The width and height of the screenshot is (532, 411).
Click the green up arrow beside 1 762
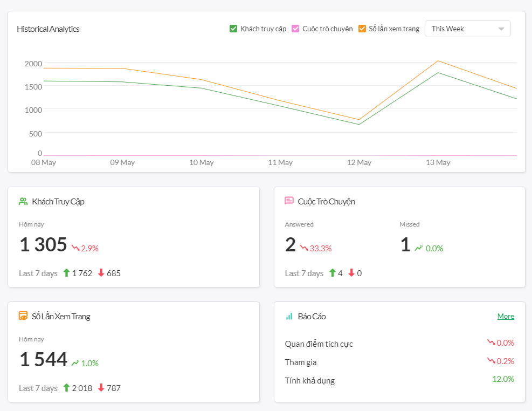point(67,273)
